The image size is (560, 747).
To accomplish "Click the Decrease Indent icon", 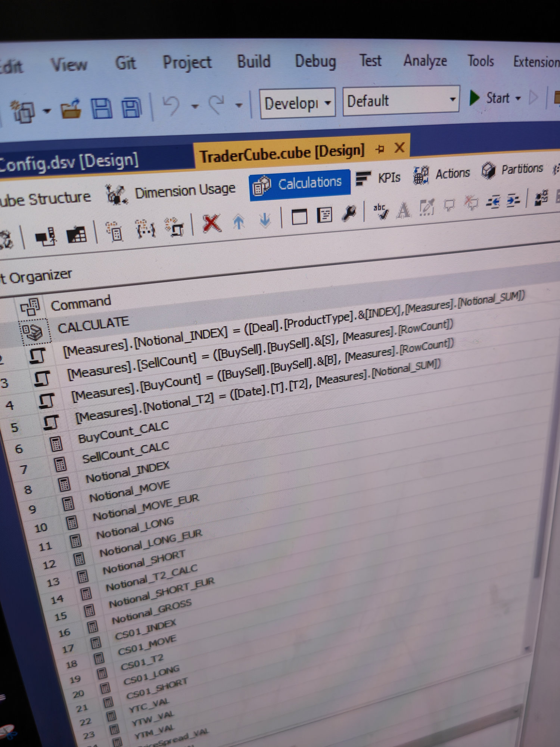I will 493,202.
